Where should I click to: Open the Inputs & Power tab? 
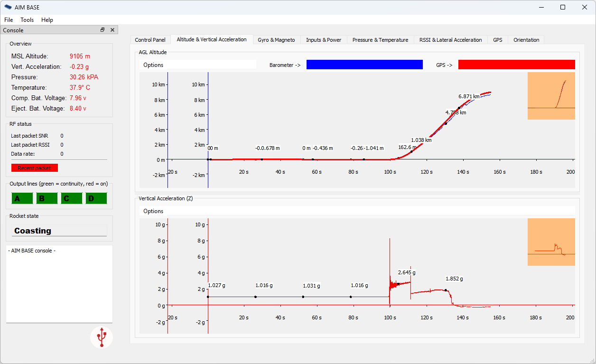tap(324, 40)
